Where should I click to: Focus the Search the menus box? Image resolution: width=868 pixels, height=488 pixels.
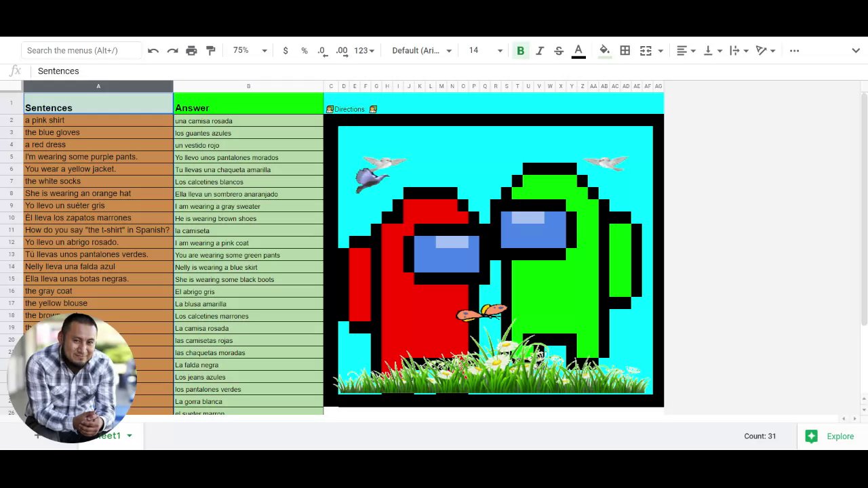pyautogui.click(x=81, y=51)
